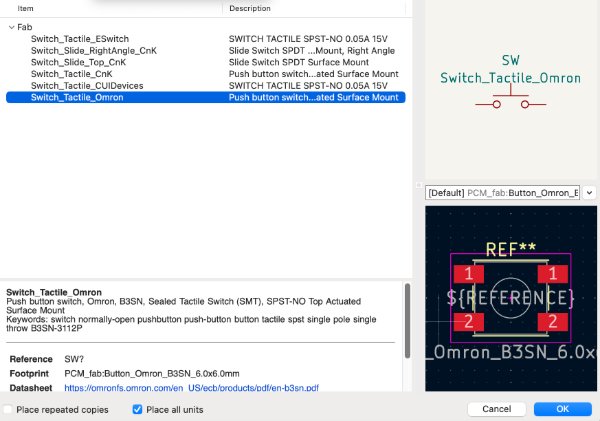
Task: Uncheck Place all units checkbox
Action: tap(137, 410)
